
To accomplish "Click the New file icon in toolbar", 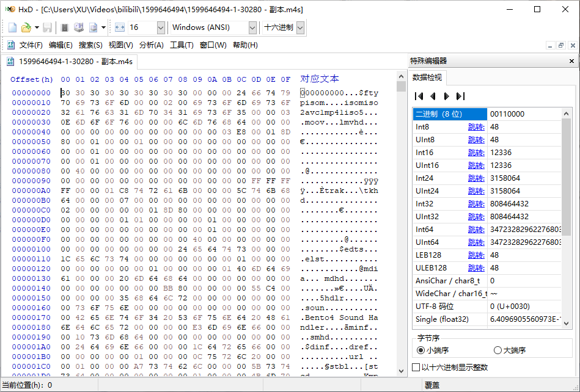I will (x=13, y=27).
